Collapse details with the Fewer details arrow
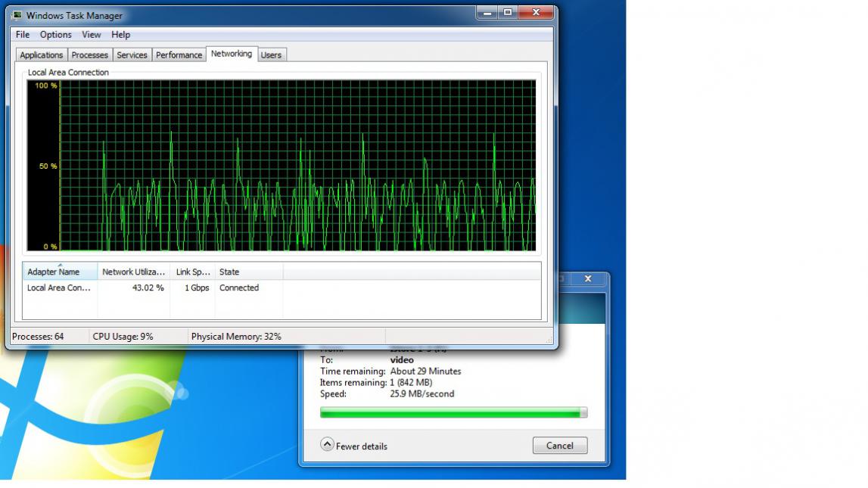Screen dimensions: 868x488 click(x=327, y=444)
